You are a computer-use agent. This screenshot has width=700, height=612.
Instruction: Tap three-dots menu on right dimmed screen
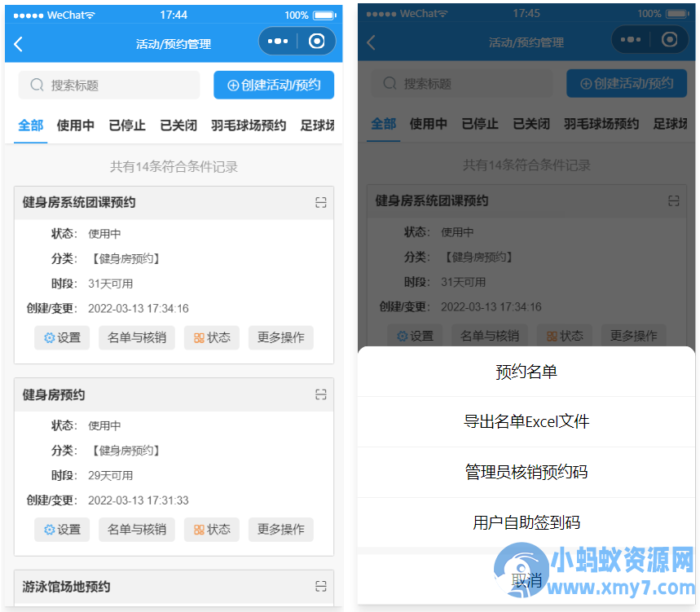pyautogui.click(x=631, y=40)
